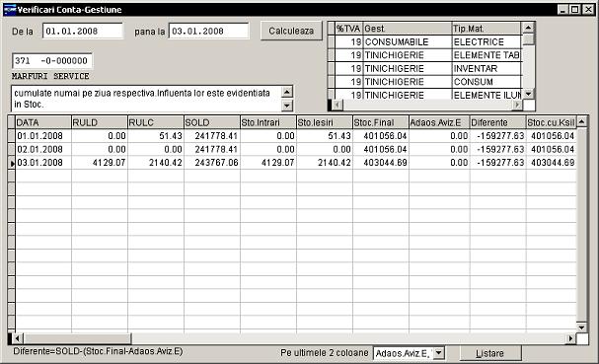Click the Calculeaza button
Image resolution: width=599 pixels, height=364 pixels.
tap(291, 31)
